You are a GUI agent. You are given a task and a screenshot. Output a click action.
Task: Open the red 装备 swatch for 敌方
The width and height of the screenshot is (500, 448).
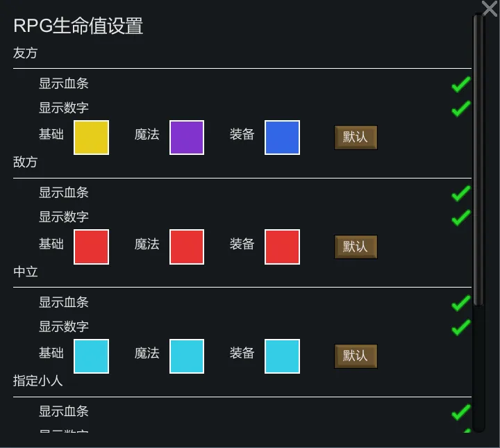tap(282, 247)
